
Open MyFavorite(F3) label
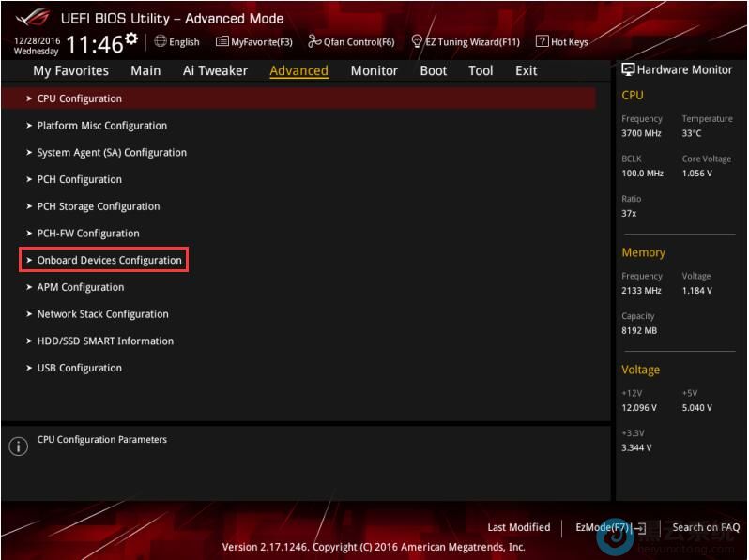(262, 42)
